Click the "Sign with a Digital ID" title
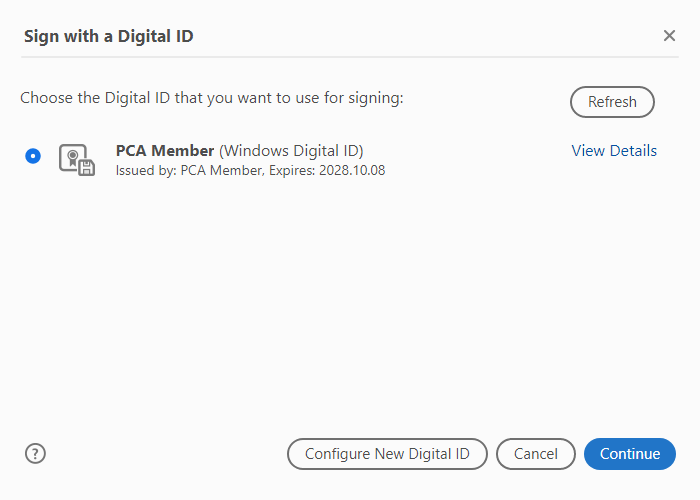The width and height of the screenshot is (700, 500). tap(109, 37)
